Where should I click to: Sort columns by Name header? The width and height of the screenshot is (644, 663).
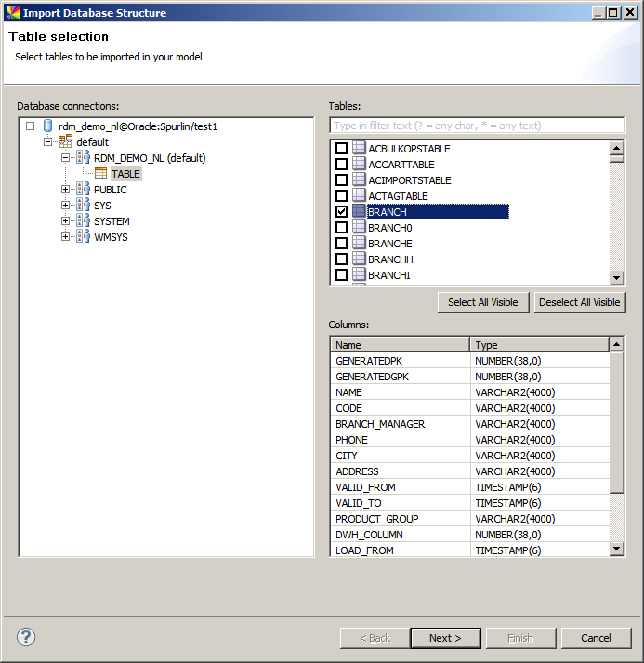400,345
